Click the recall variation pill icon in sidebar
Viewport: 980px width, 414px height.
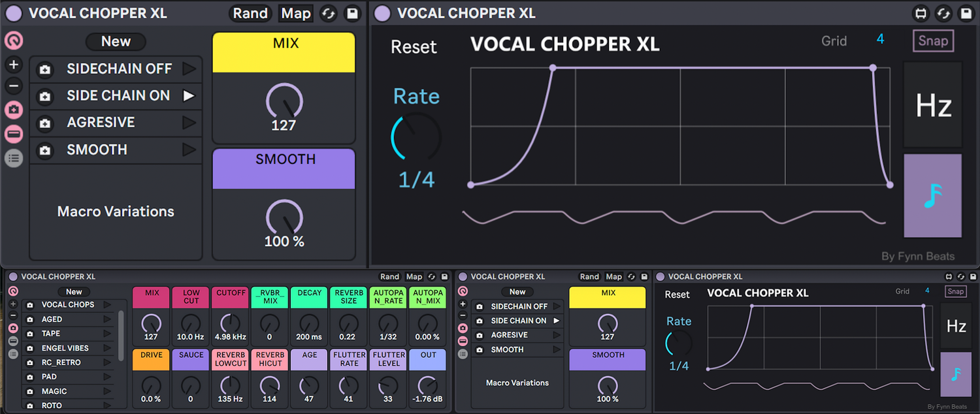[x=14, y=134]
